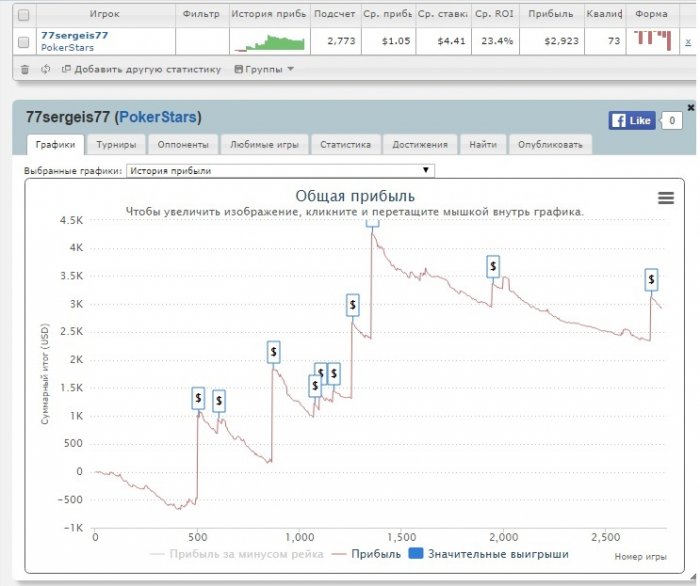Open the Оппоненты tab

(183, 145)
